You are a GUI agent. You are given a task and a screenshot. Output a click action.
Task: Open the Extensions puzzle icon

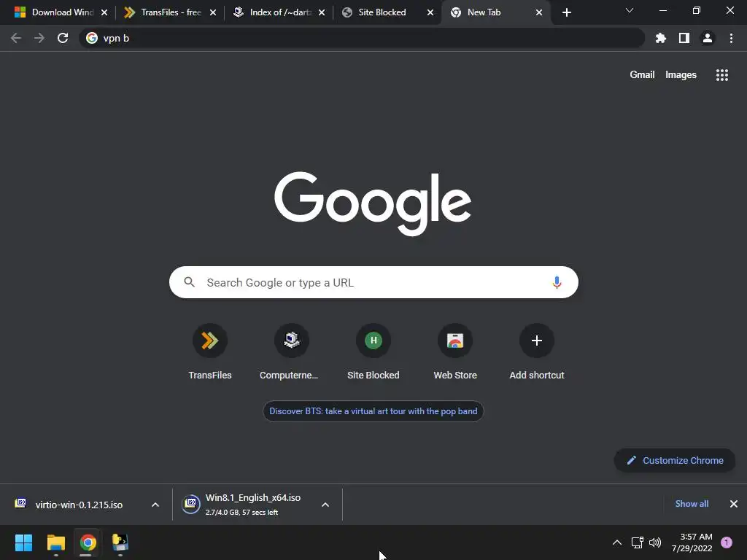click(661, 38)
